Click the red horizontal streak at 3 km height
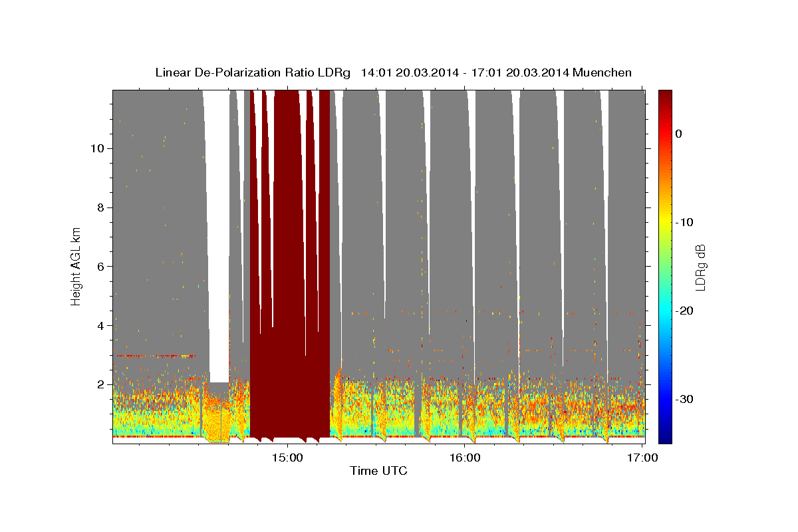This screenshot has height=532, width=798. click(156, 356)
